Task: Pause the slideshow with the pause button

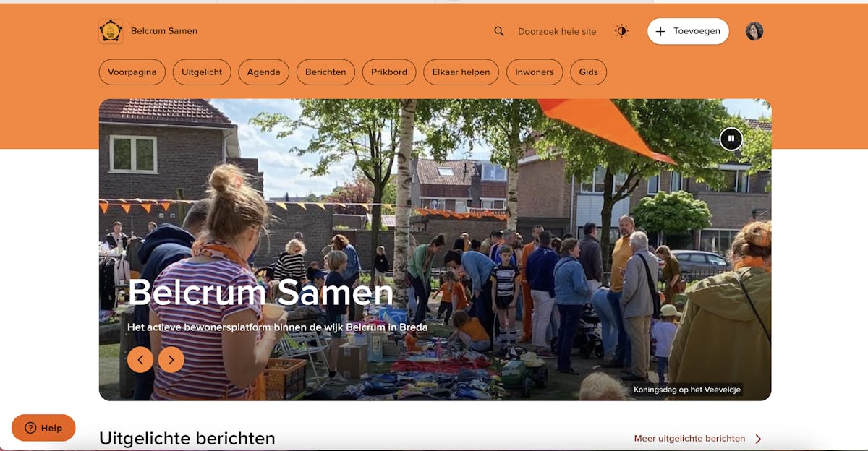Action: pyautogui.click(x=731, y=138)
